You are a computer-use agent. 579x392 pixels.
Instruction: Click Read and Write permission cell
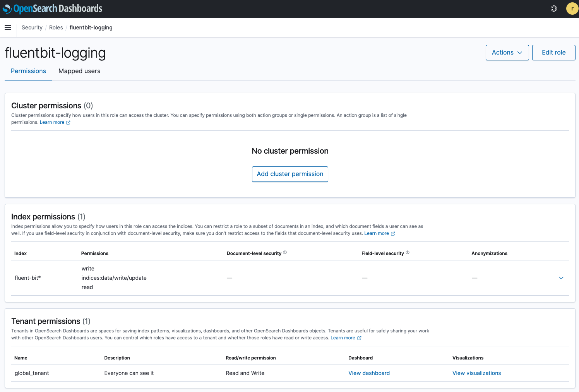pyautogui.click(x=245, y=373)
